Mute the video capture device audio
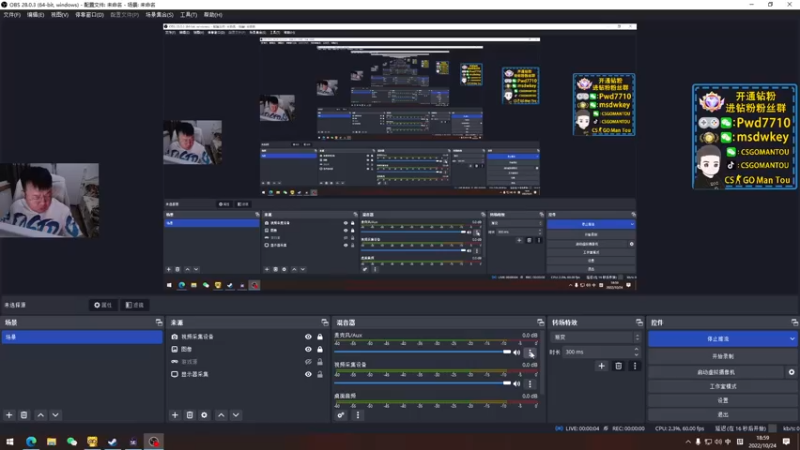 click(x=517, y=383)
